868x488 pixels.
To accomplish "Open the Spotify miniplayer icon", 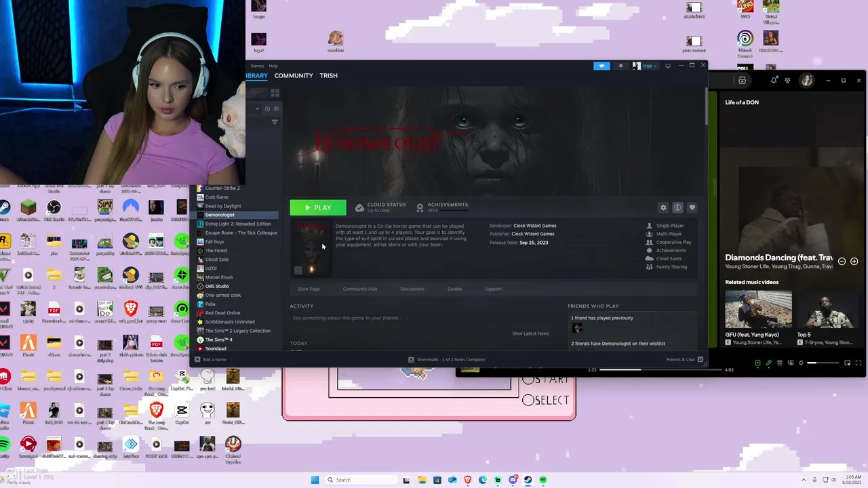I will (847, 363).
